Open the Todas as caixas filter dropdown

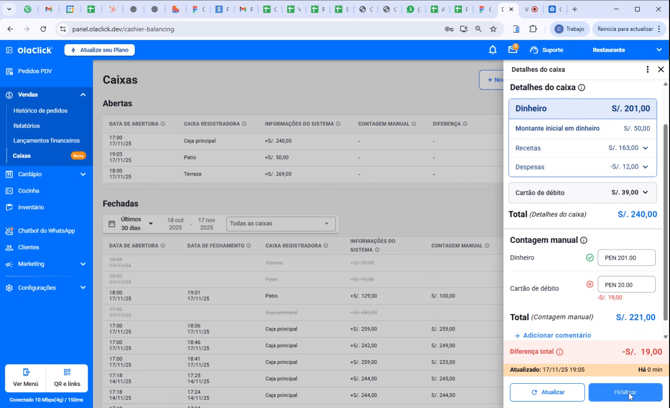point(281,223)
